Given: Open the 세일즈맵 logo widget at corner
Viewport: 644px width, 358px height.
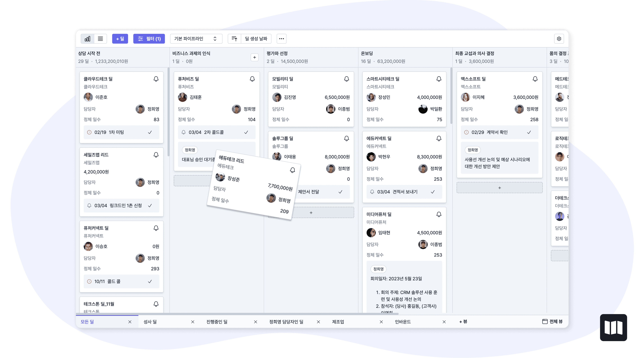Looking at the screenshot, I should (x=613, y=327).
